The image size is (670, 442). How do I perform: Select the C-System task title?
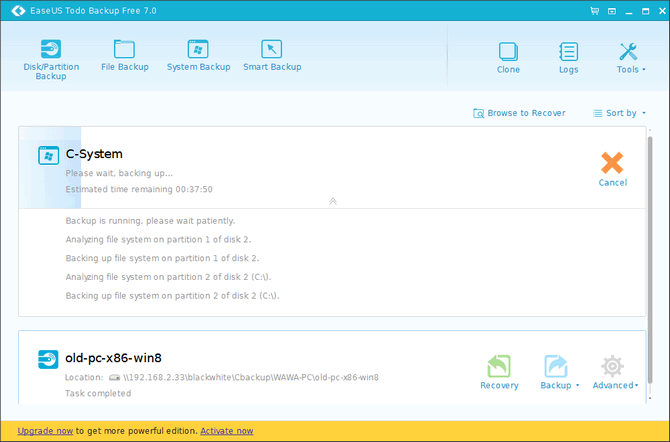94,154
